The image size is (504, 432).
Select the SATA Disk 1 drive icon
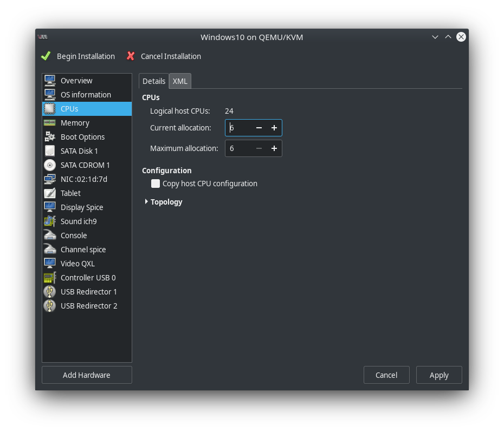click(50, 151)
